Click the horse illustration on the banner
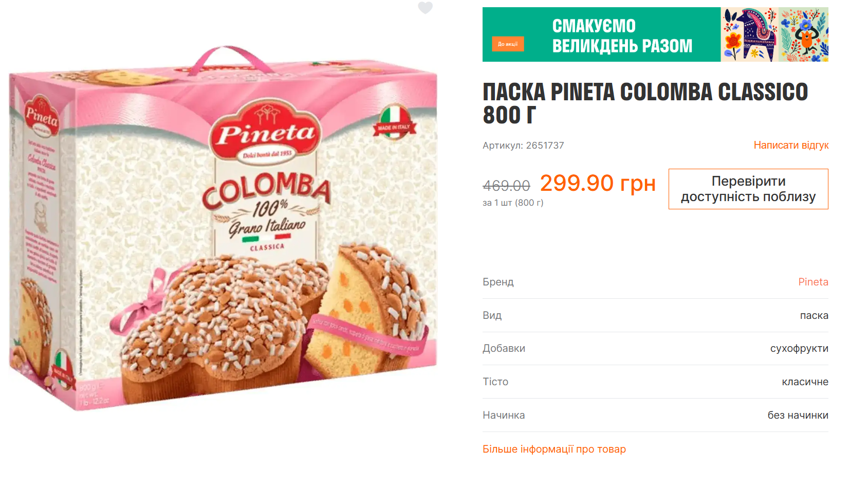Viewport: 868px width, 485px height. click(749, 34)
